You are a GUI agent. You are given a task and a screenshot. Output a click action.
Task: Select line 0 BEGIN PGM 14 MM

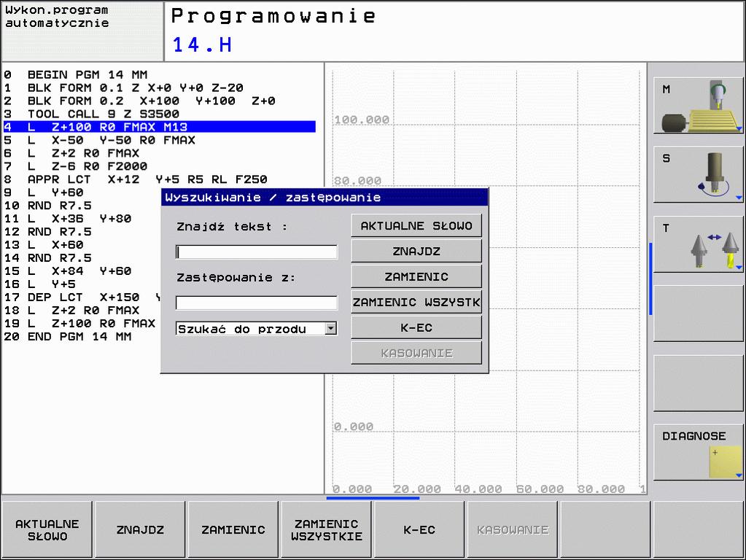[x=76, y=74]
